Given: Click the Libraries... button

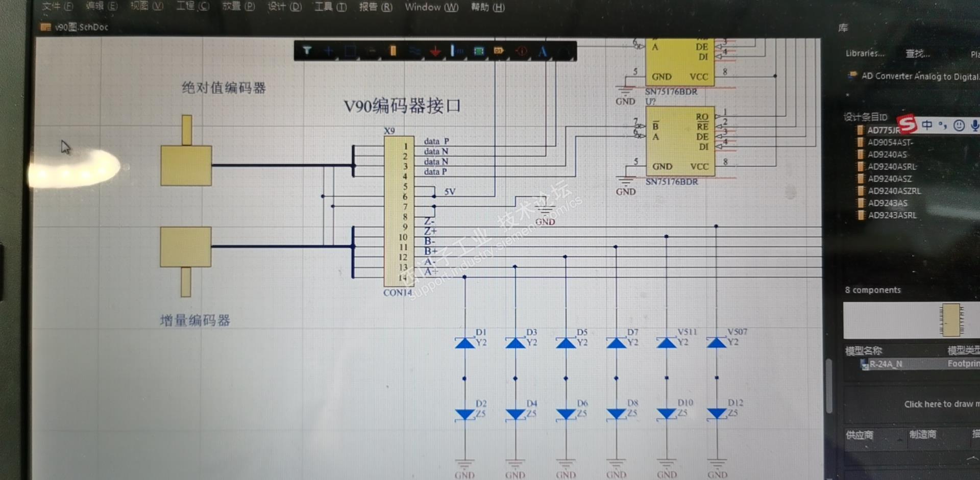Looking at the screenshot, I should pos(865,53).
